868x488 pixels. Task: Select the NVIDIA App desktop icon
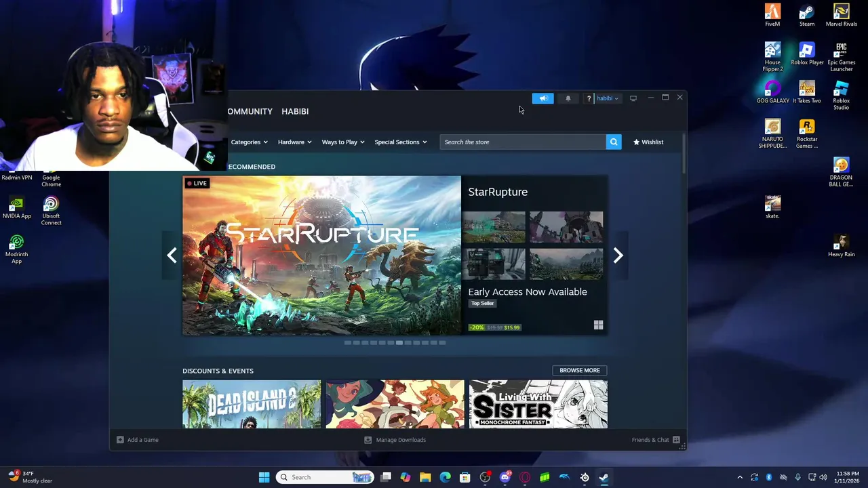click(17, 207)
